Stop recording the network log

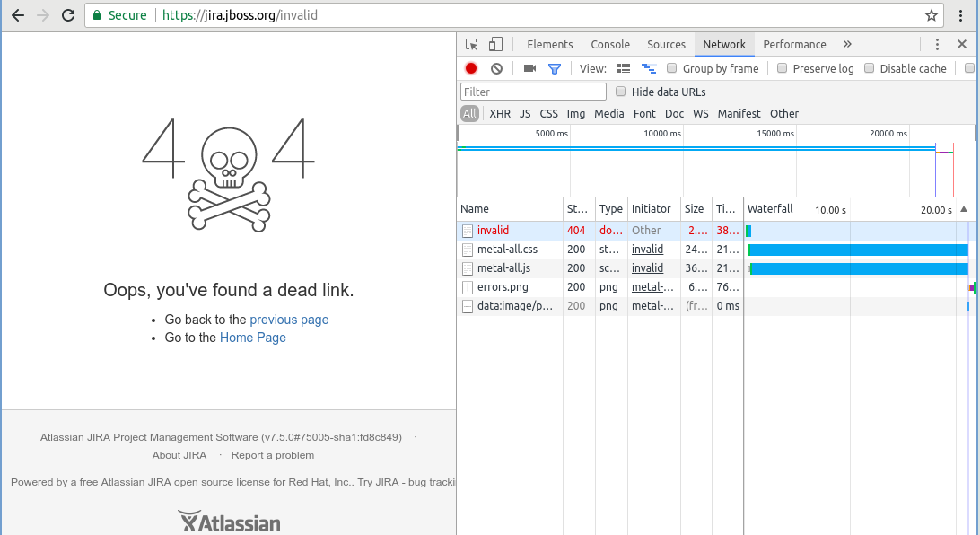[x=471, y=68]
